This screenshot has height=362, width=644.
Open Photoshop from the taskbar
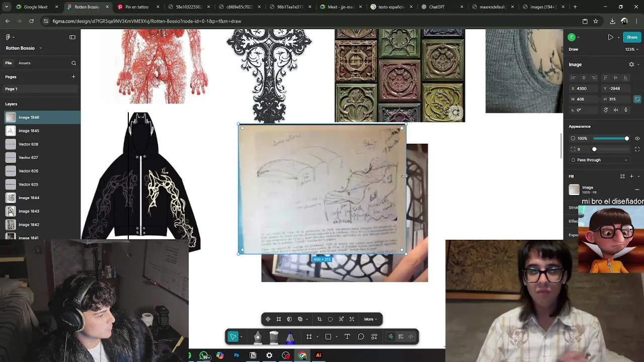(236, 355)
